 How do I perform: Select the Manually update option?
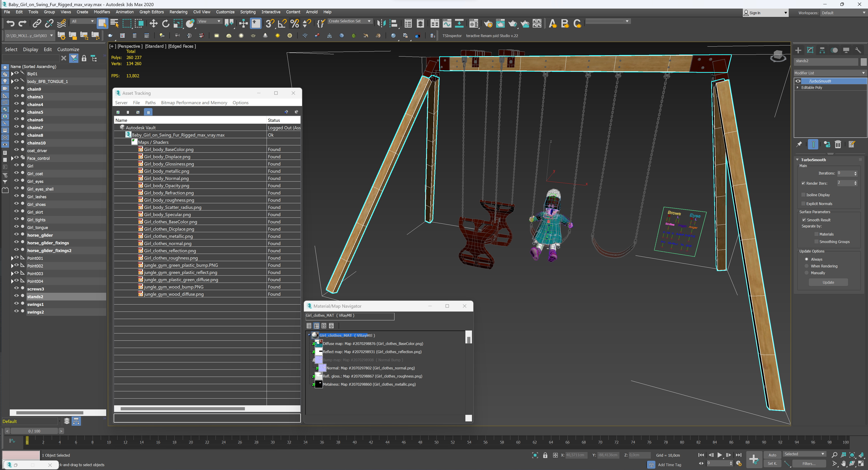click(x=806, y=273)
